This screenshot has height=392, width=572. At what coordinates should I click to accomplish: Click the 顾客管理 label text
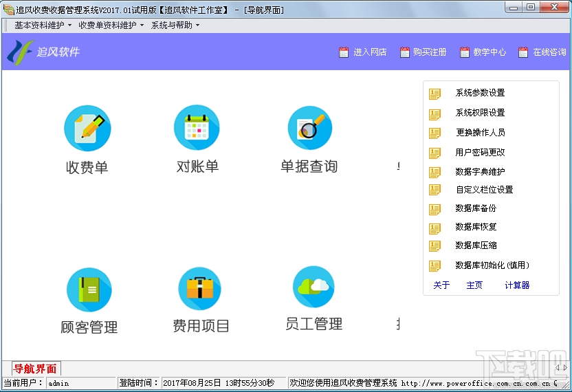[x=89, y=327]
